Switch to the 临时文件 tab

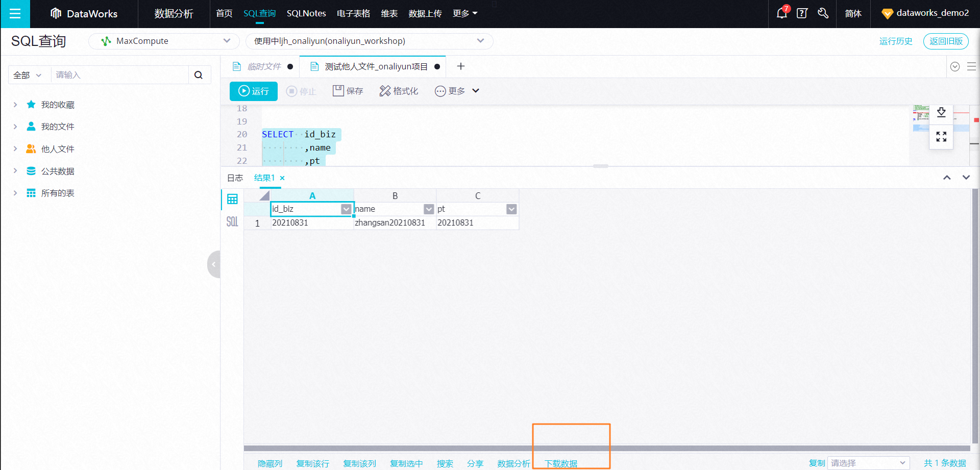[263, 67]
